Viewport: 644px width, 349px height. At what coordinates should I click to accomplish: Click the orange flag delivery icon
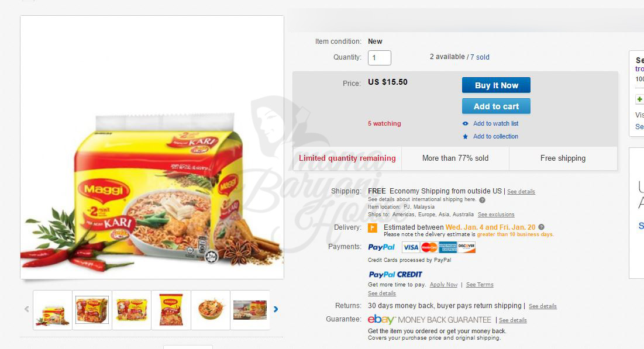[373, 228]
